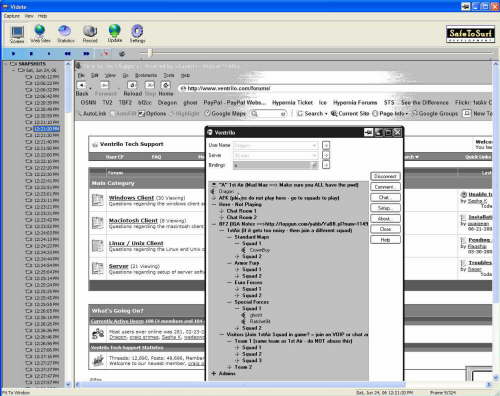
Task: Expand the Admin channel in Ventrilo
Action: [214, 374]
